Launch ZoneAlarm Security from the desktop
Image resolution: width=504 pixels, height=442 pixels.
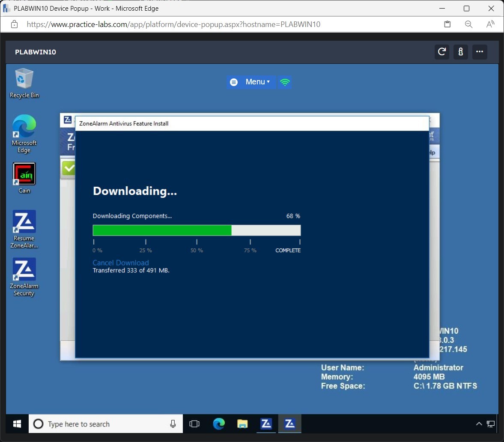(24, 276)
